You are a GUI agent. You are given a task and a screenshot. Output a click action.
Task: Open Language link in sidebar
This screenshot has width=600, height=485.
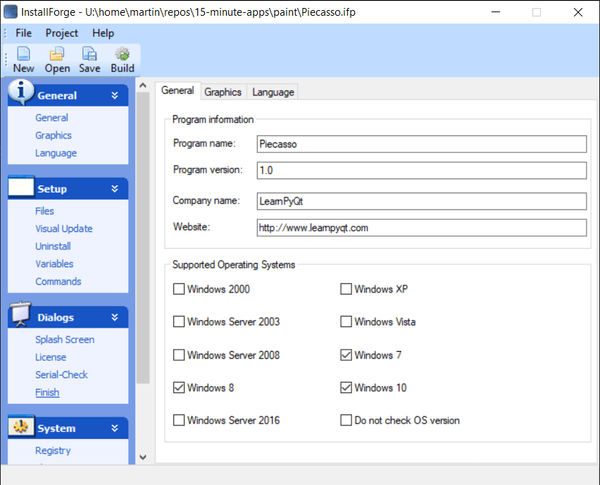coord(56,153)
